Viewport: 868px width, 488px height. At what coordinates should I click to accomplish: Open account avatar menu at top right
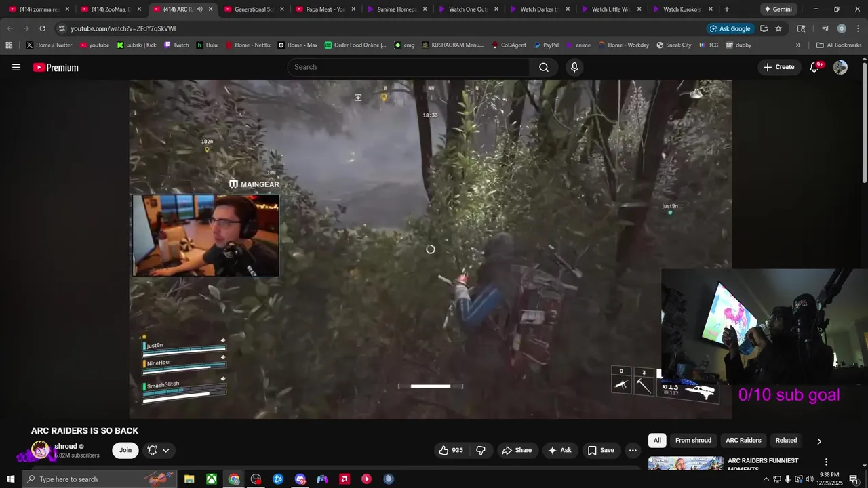840,67
